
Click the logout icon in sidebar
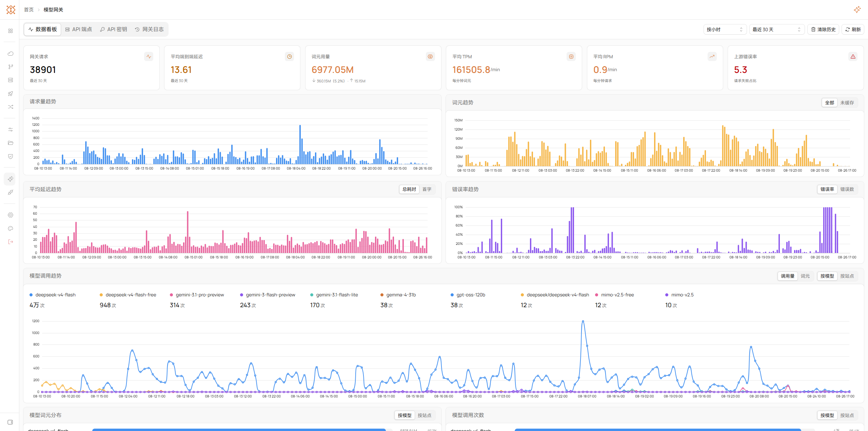[x=11, y=242]
